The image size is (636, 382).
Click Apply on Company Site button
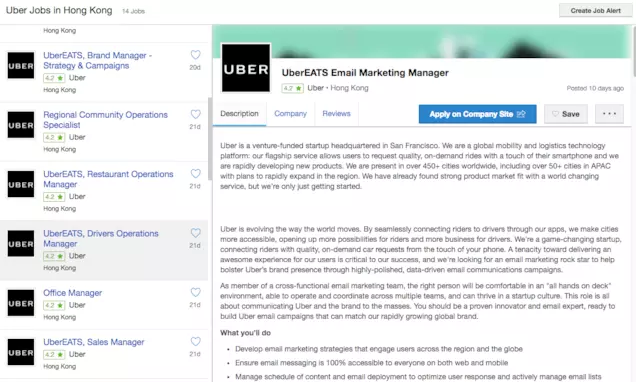pyautogui.click(x=477, y=114)
